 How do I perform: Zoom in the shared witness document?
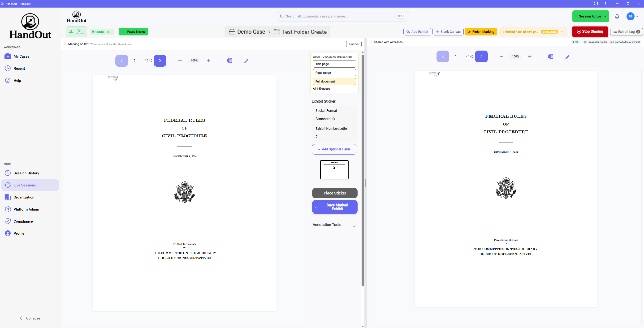coord(530,56)
